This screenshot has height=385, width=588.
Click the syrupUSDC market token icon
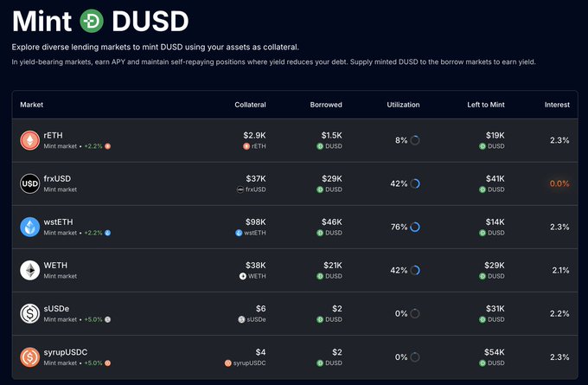pyautogui.click(x=30, y=357)
